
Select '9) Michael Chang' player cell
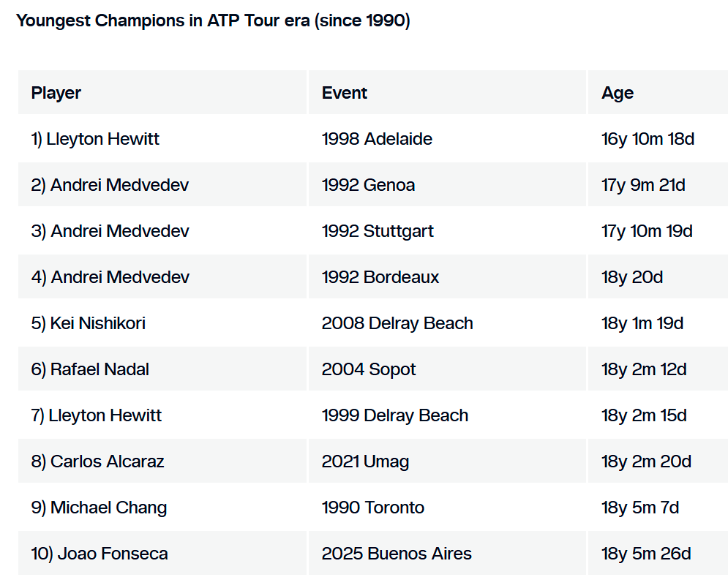click(x=99, y=508)
